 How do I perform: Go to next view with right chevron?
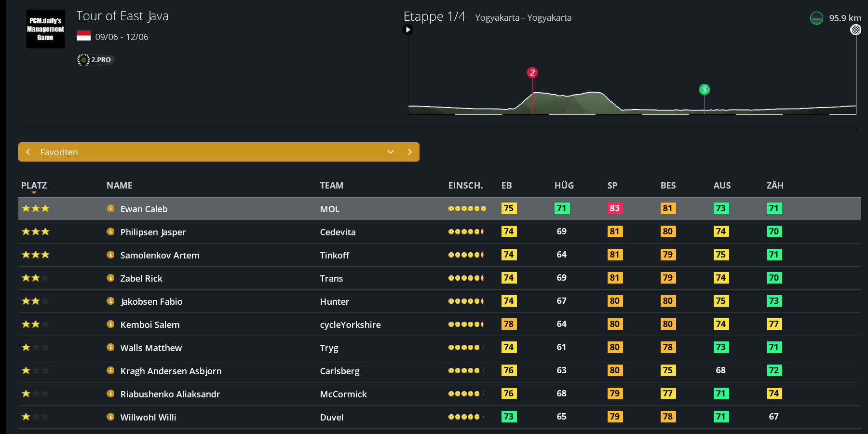click(409, 152)
